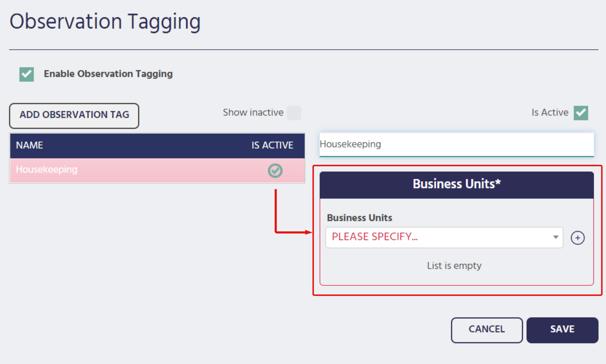Click the NAME column header
The height and width of the screenshot is (364, 606).
29,145
